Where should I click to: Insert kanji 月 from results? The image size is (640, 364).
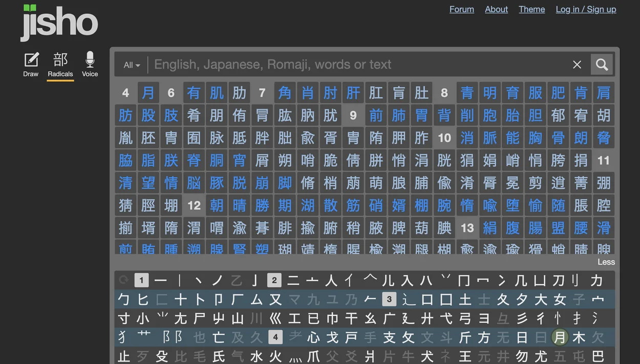coord(148,93)
